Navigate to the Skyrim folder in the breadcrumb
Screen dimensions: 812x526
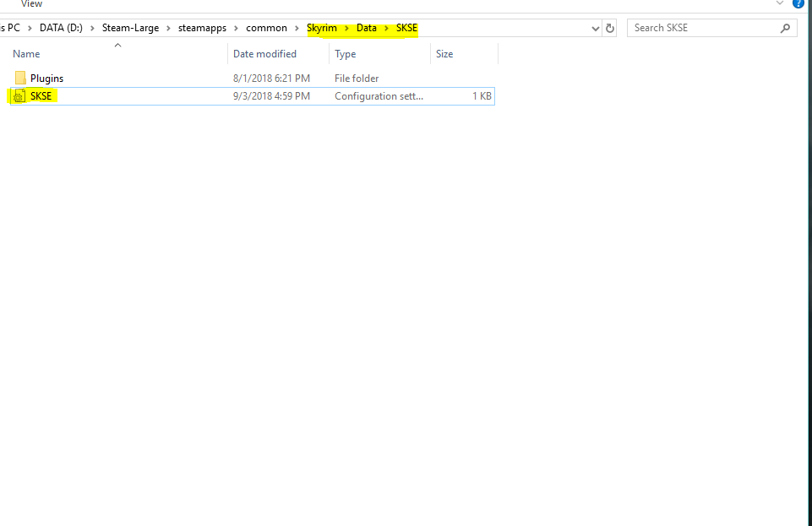(x=321, y=28)
